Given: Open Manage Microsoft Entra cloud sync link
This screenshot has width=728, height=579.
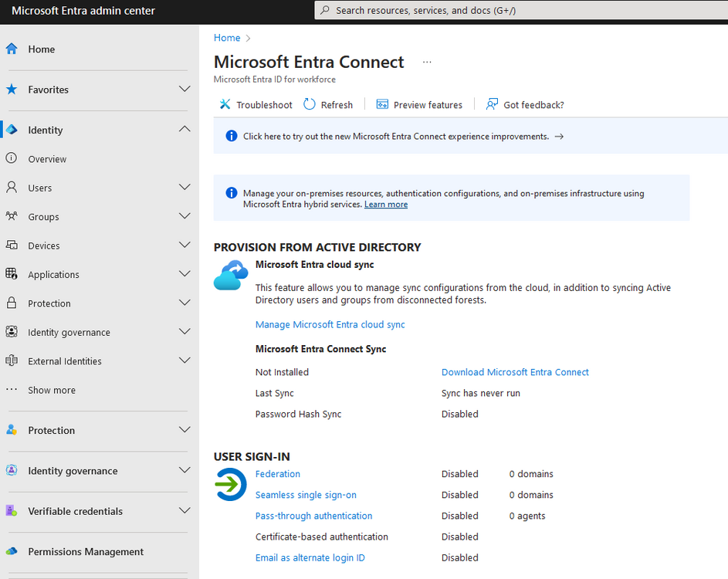Looking at the screenshot, I should (330, 324).
